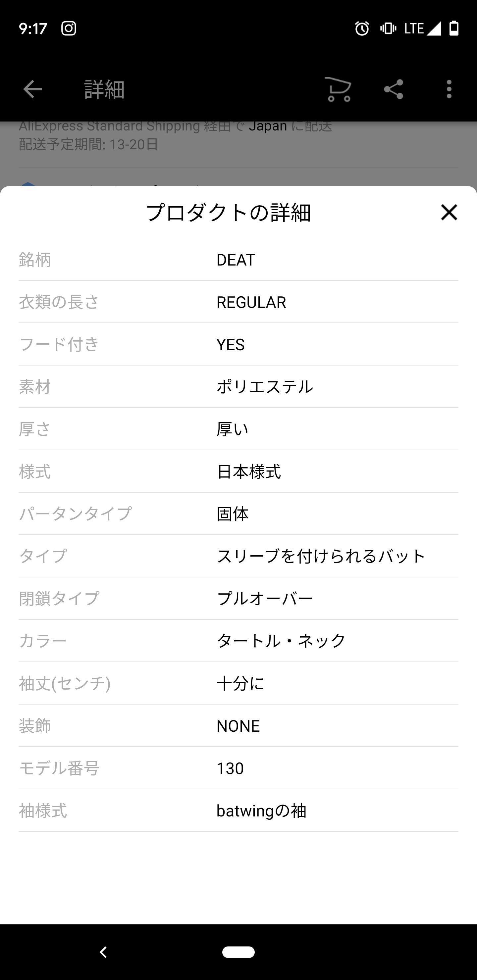This screenshot has height=980, width=477.
Task: Select the DEAT brand value
Action: 236,260
